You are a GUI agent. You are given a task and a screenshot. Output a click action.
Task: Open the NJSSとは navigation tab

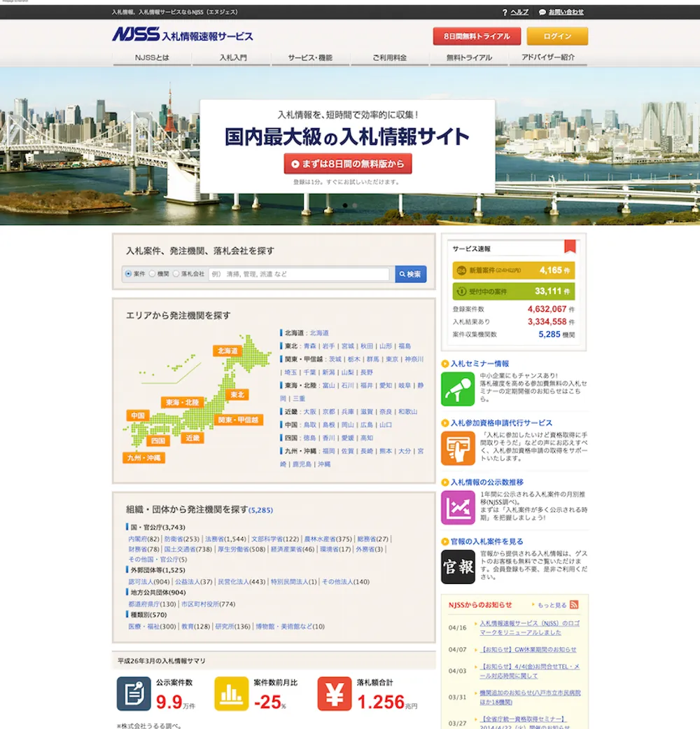pyautogui.click(x=152, y=57)
